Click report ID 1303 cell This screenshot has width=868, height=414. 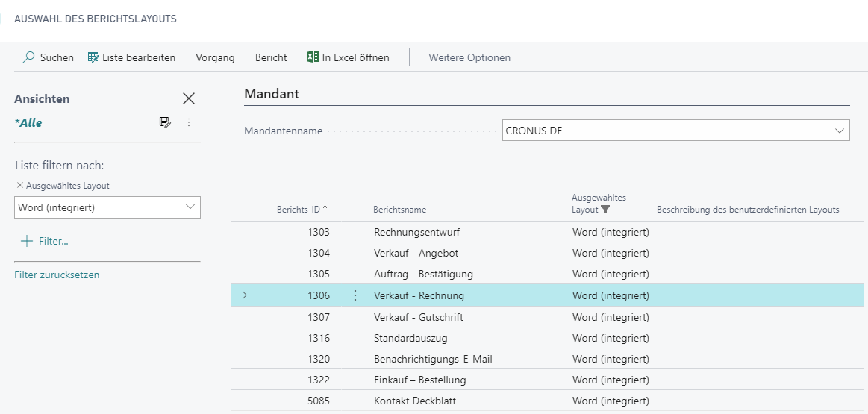click(x=319, y=233)
